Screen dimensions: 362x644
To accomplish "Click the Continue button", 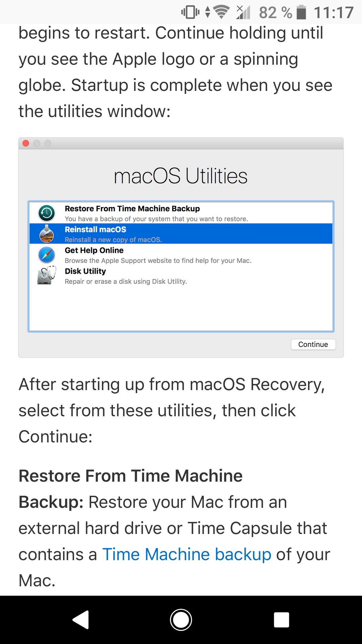I will (313, 344).
